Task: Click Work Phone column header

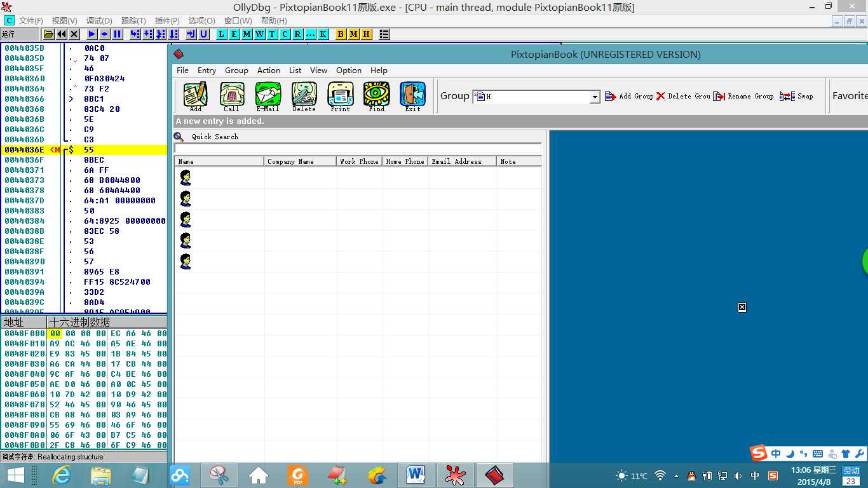Action: pyautogui.click(x=359, y=161)
